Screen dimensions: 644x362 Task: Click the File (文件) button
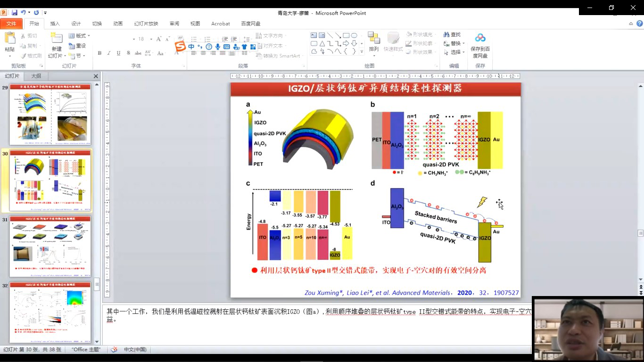[x=11, y=24]
